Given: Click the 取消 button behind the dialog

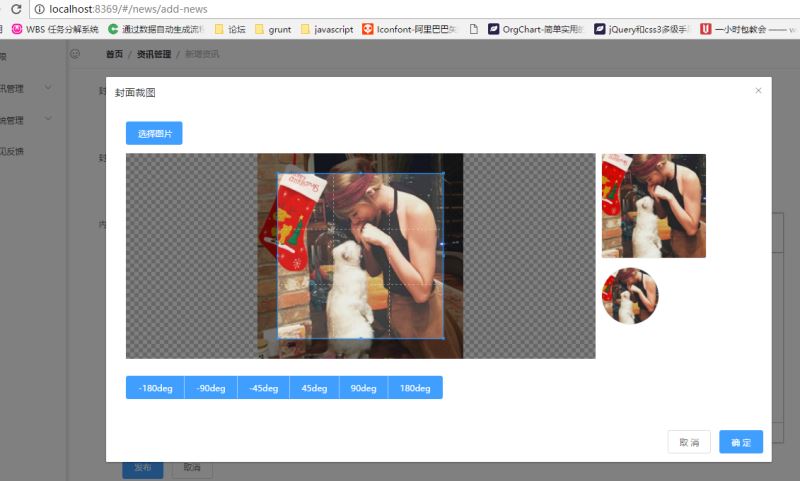Looking at the screenshot, I should (x=192, y=468).
